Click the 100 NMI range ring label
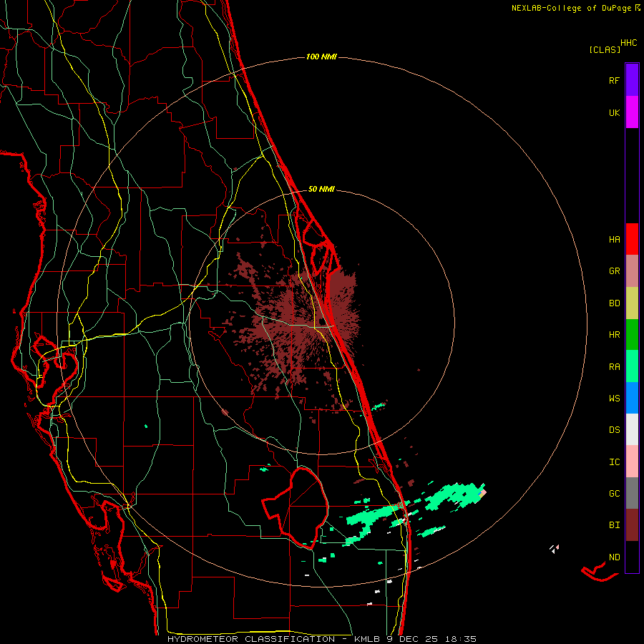Viewport: 644px width, 644px height. tap(321, 57)
